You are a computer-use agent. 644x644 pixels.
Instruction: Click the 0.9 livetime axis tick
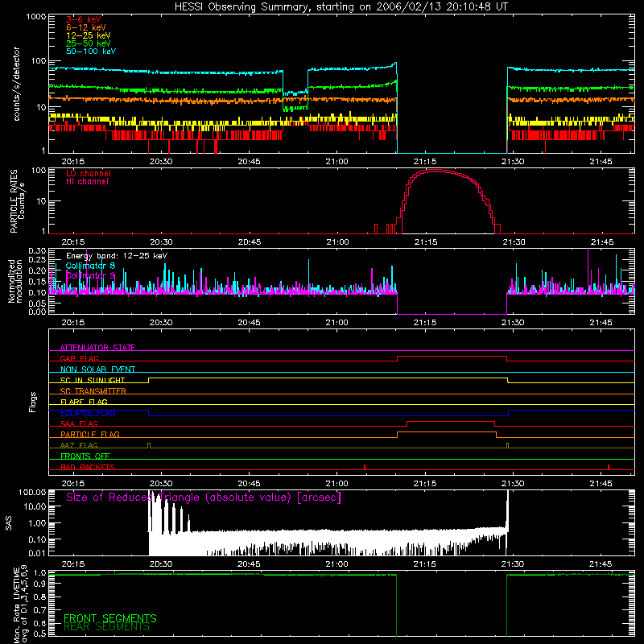coord(39,584)
